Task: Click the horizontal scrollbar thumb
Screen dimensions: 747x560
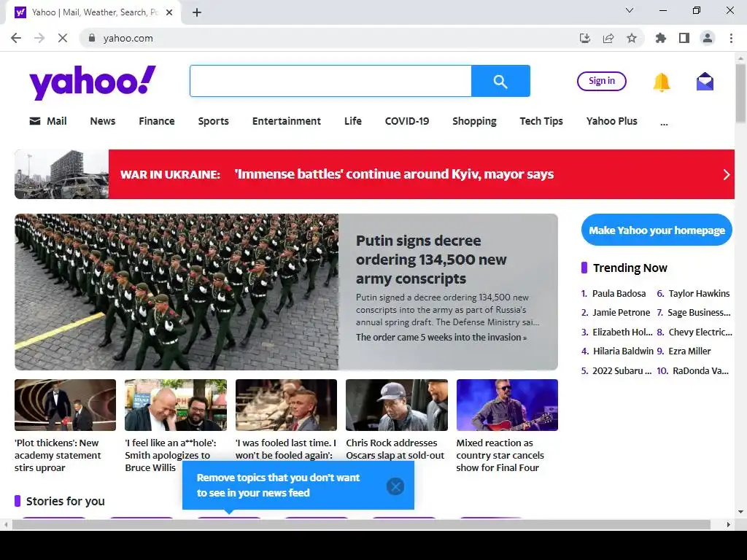Action: point(361,525)
